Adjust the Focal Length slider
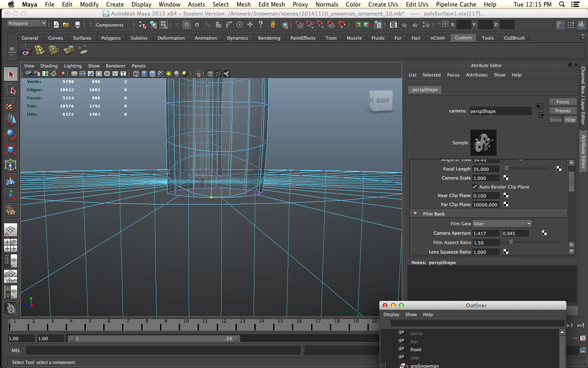588x368 pixels. pyautogui.click(x=507, y=168)
